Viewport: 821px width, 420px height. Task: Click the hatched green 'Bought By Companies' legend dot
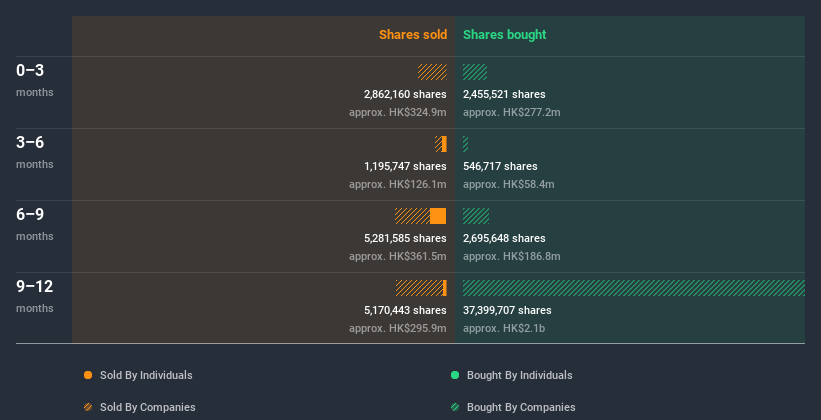(x=455, y=407)
